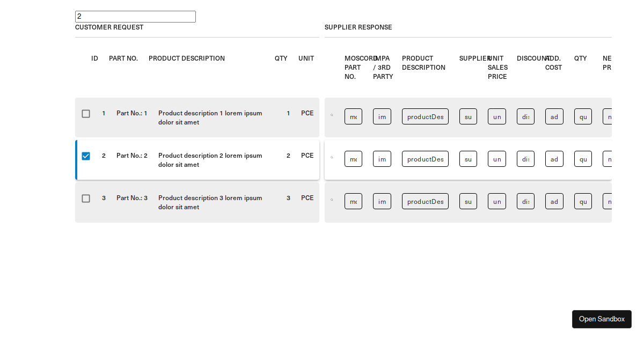Click the top input field containing 2
Image resolution: width=644 pixels, height=338 pixels.
click(x=135, y=17)
